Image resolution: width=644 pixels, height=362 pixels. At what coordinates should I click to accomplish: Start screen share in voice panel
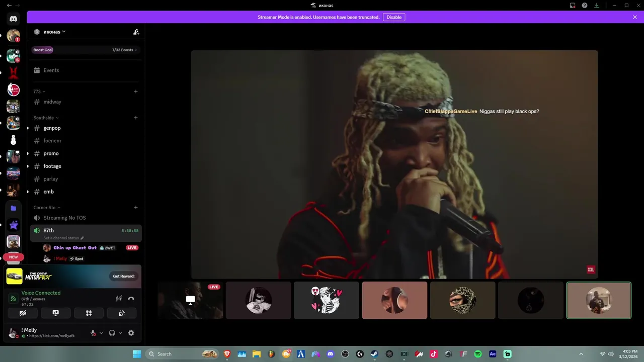pyautogui.click(x=56, y=313)
